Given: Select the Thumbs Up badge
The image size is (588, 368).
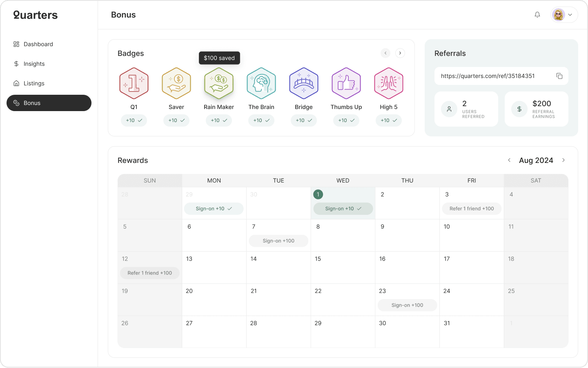Looking at the screenshot, I should (x=346, y=83).
